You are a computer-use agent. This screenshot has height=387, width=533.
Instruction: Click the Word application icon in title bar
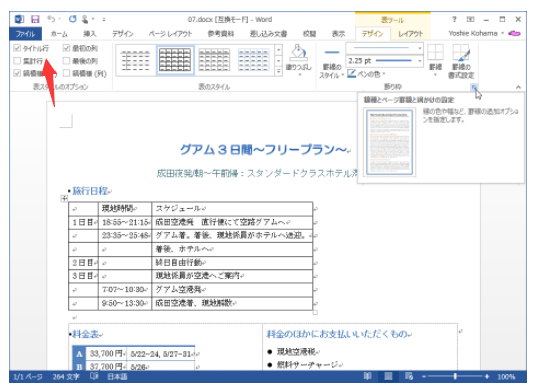click(x=19, y=19)
